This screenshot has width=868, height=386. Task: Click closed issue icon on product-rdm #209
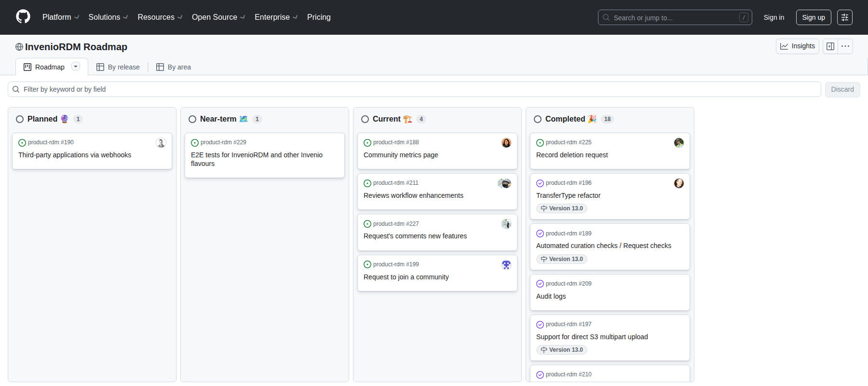click(x=540, y=284)
